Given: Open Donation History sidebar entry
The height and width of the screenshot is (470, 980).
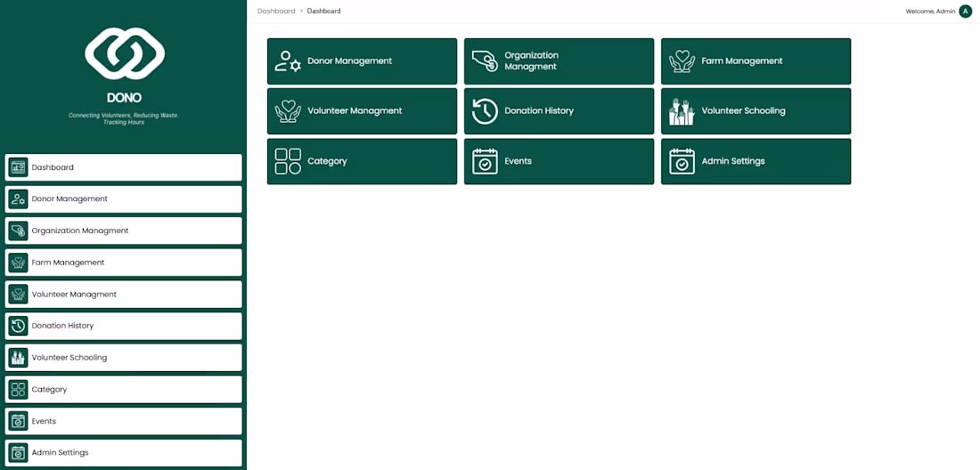Looking at the screenshot, I should 124,326.
